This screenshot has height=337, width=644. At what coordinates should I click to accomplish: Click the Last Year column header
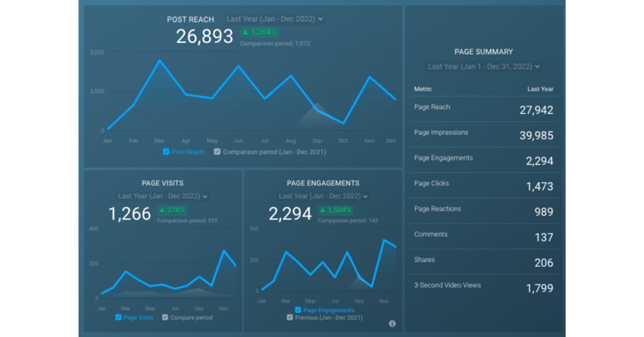(x=540, y=89)
